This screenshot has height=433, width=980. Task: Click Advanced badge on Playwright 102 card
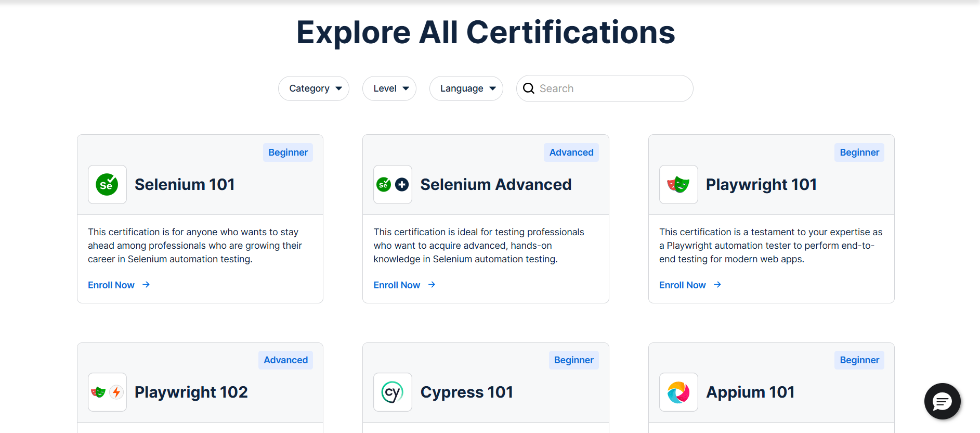coord(285,360)
